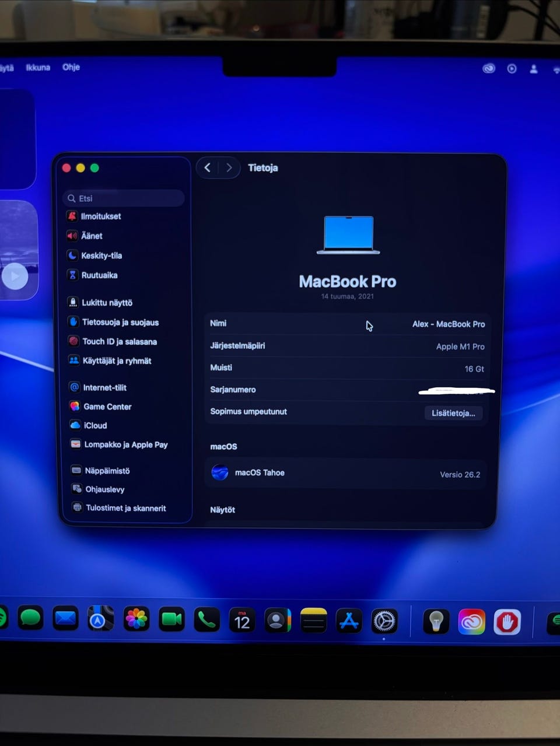Open the Ohje menu
The image size is (560, 746).
pyautogui.click(x=71, y=67)
